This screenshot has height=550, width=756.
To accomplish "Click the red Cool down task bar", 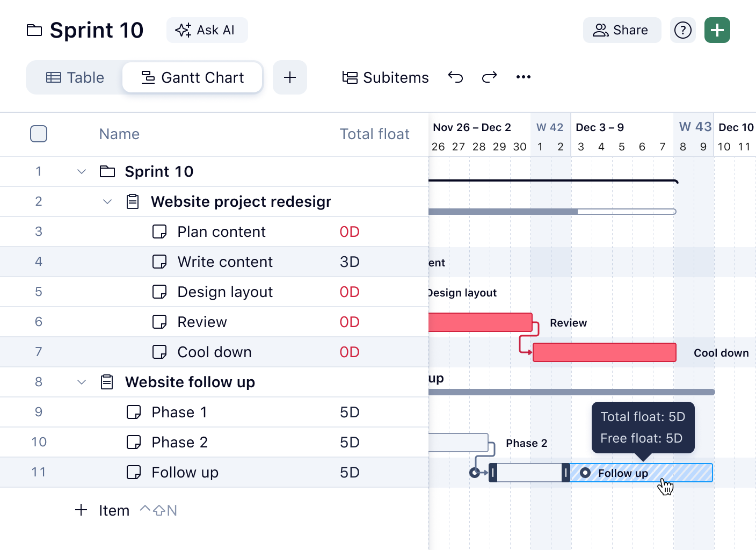I will pyautogui.click(x=605, y=352).
